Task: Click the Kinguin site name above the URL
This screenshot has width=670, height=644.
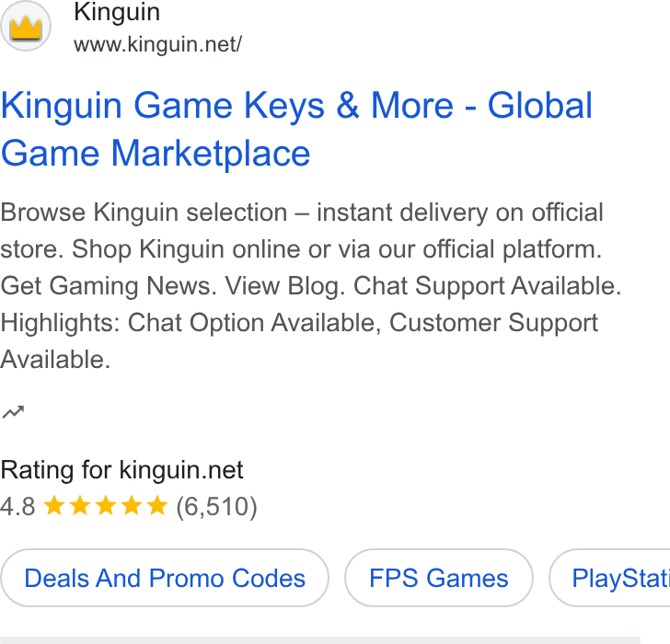Action: click(117, 12)
